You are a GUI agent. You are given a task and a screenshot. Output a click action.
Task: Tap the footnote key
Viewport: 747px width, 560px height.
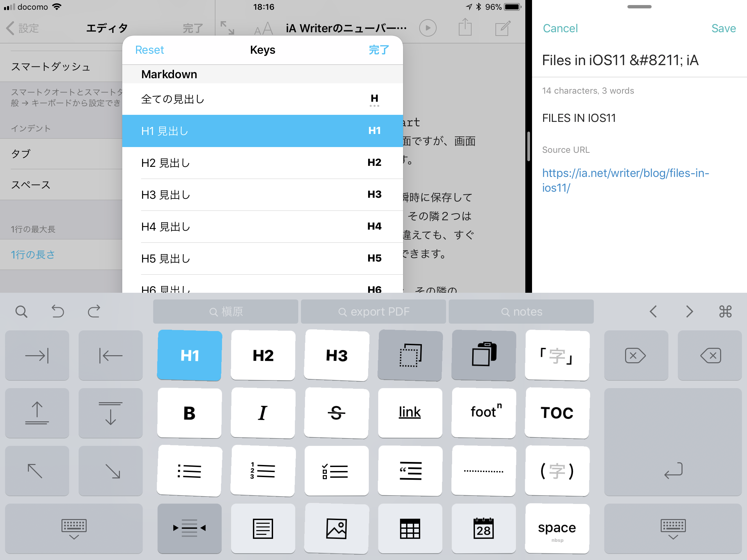(484, 413)
